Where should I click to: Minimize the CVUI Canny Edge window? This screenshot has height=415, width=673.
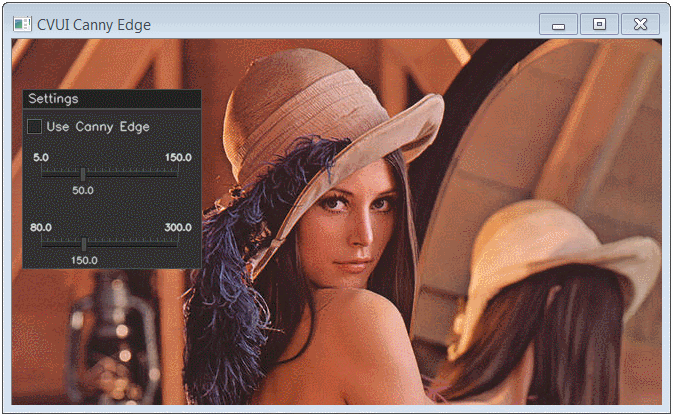tap(558, 24)
